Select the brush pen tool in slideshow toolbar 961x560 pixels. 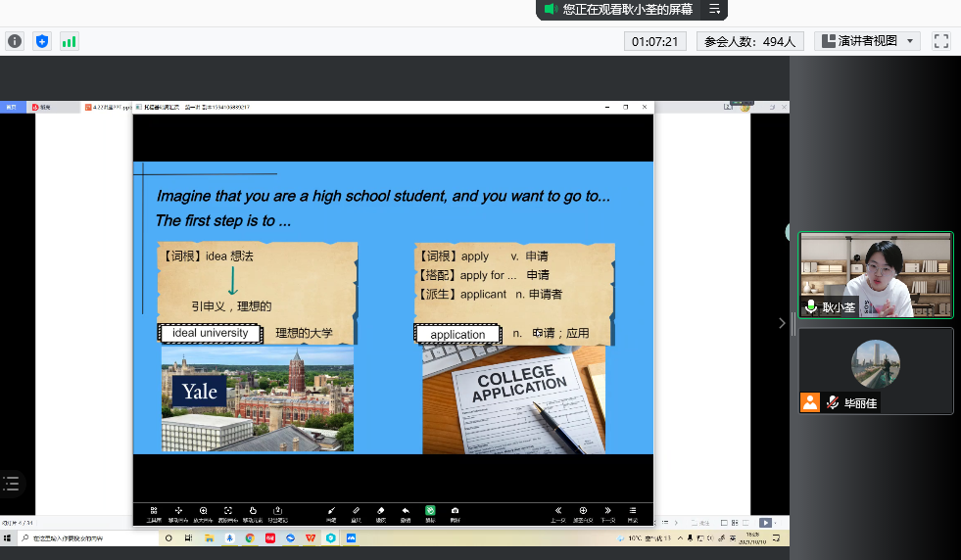point(331,513)
